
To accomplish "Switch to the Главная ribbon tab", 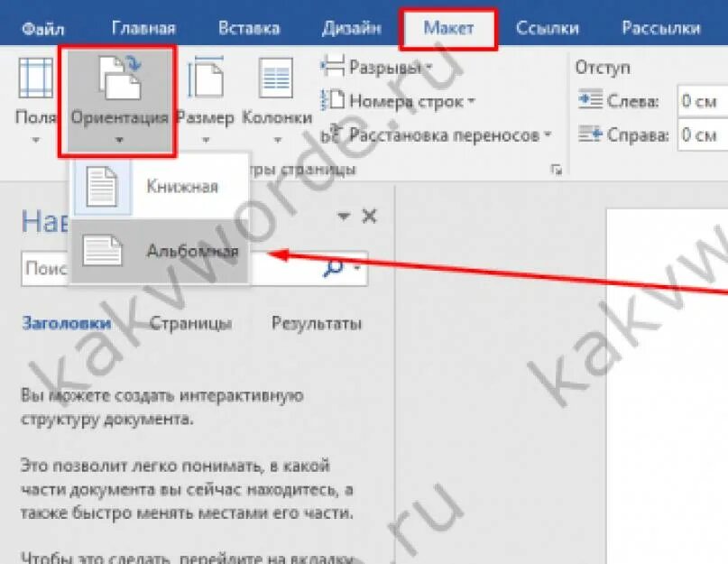I will 143,28.
